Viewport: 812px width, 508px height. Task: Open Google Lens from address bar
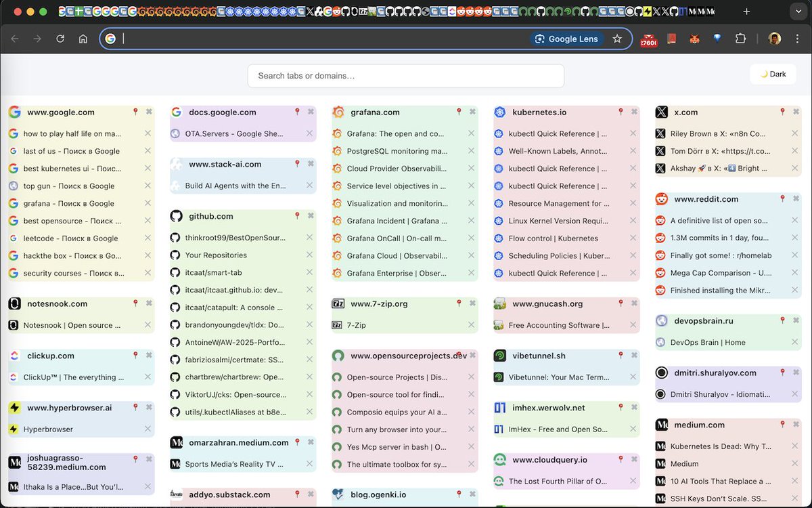[x=567, y=39]
